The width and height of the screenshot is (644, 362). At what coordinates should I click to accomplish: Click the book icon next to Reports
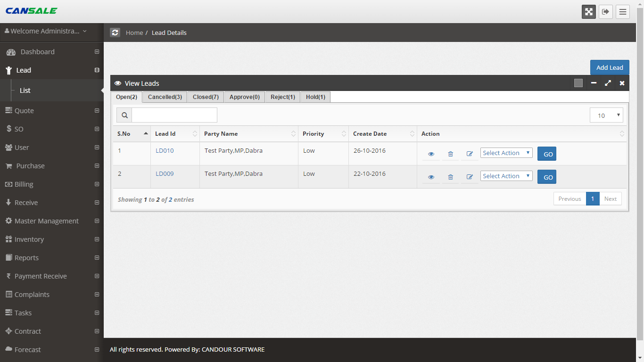8,257
